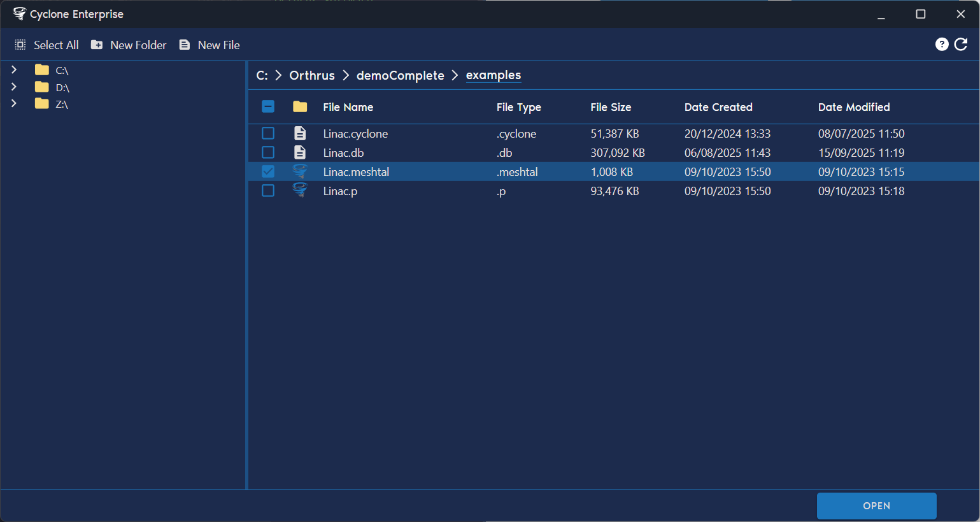Image resolution: width=980 pixels, height=522 pixels.
Task: Open the Help question mark icon
Action: click(x=942, y=44)
